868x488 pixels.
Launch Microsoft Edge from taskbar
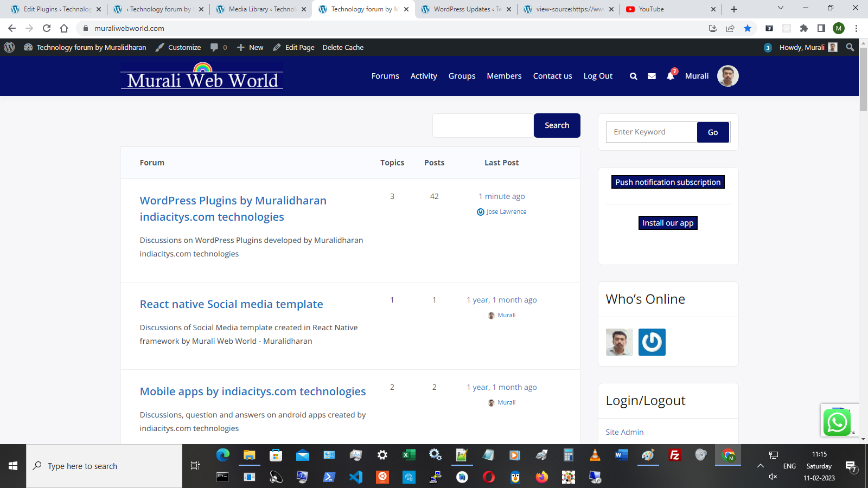[223, 455]
